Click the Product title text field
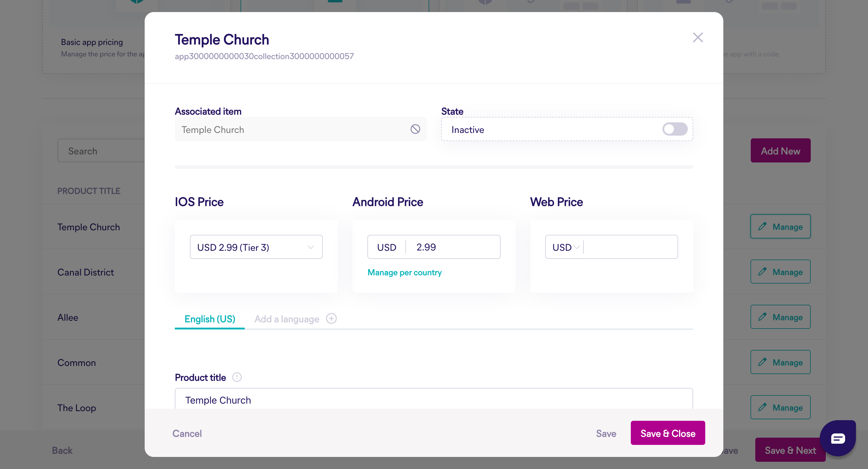The height and width of the screenshot is (469, 868). pos(434,400)
